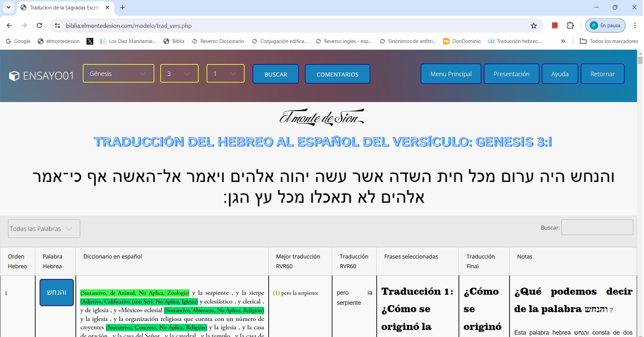Image resolution: width=644 pixels, height=337 pixels.
Task: Open a new browser tab
Action: 123,7
